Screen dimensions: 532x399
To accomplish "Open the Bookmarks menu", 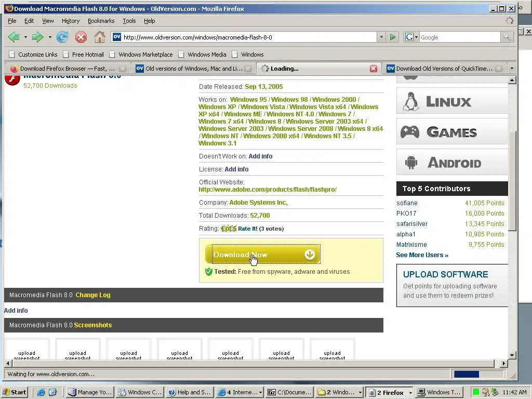I will tap(101, 21).
